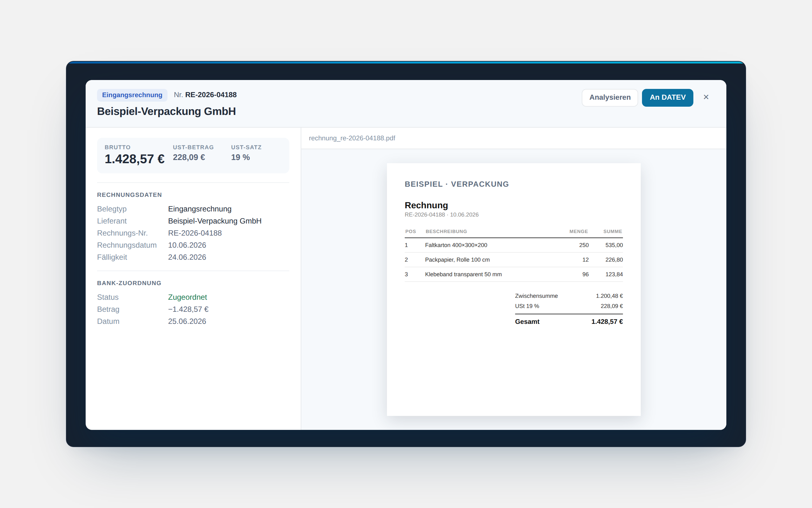Screen dimensions: 812x508
Task: Click the Beispiel-Verpackung GmbH title
Action: [x=167, y=111]
